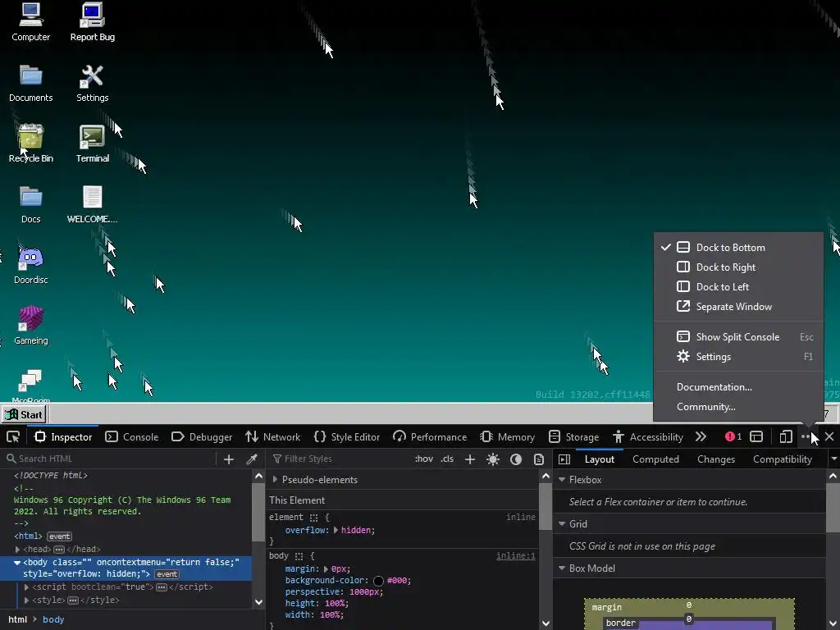840x630 pixels.
Task: Create a new node with plus icon
Action: (229, 459)
